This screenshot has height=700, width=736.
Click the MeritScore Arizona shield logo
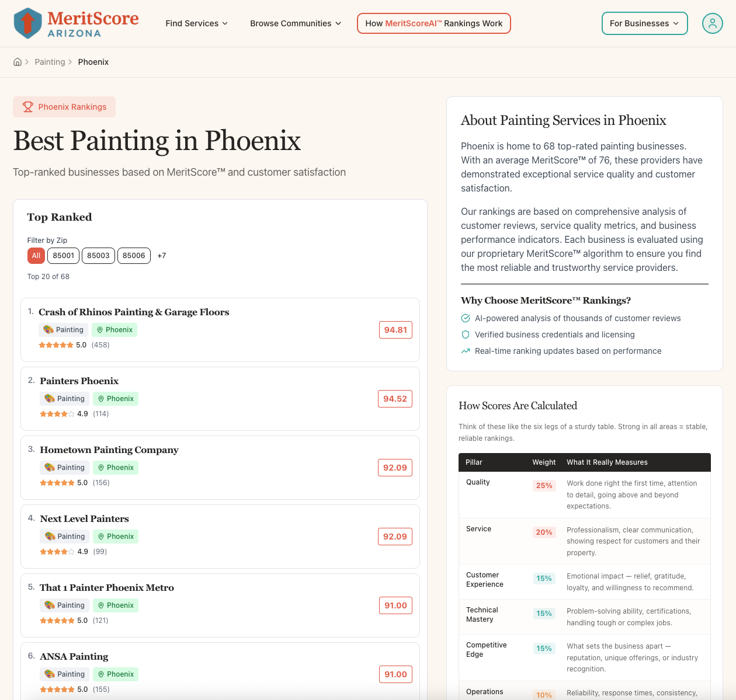click(27, 23)
